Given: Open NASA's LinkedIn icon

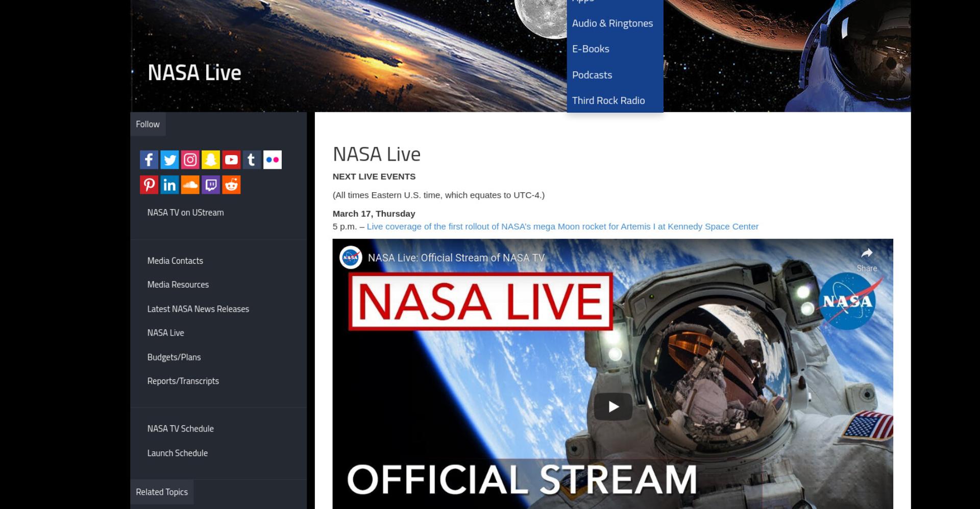Looking at the screenshot, I should 169,185.
